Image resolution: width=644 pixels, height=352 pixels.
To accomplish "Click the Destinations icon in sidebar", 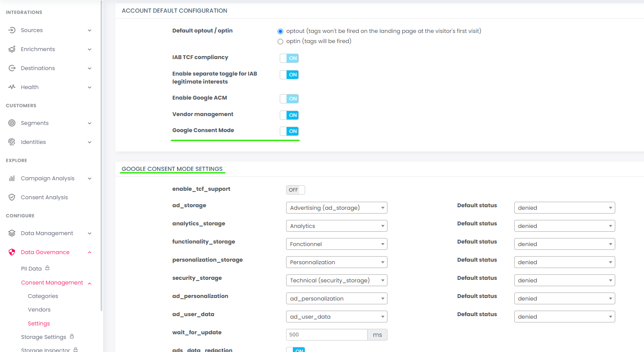I will [x=12, y=68].
